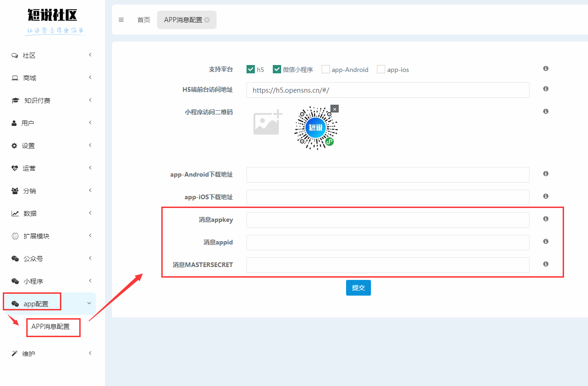Open APP消息配置 submenu item
The height and width of the screenshot is (386, 588).
pyautogui.click(x=51, y=327)
